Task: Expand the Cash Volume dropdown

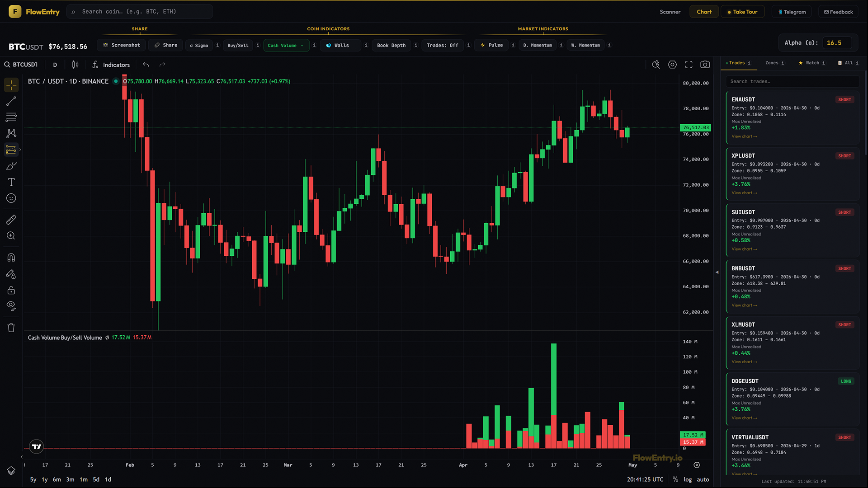Action: [x=286, y=45]
